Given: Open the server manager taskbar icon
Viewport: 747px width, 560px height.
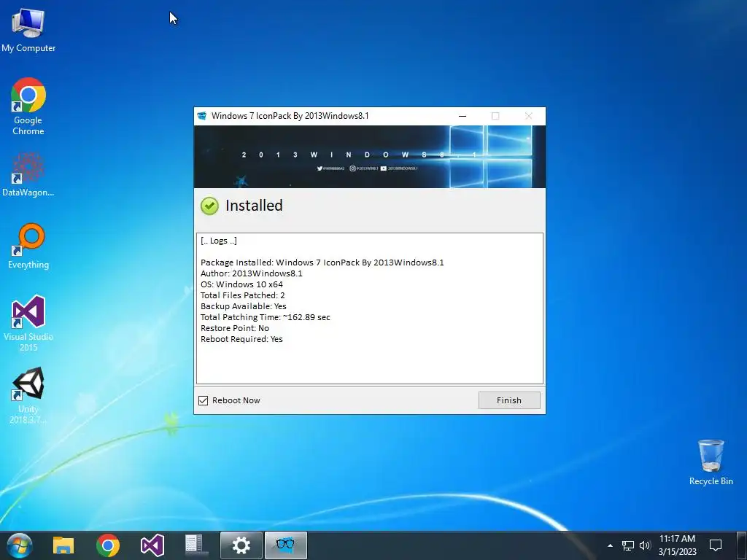Looking at the screenshot, I should (196, 545).
